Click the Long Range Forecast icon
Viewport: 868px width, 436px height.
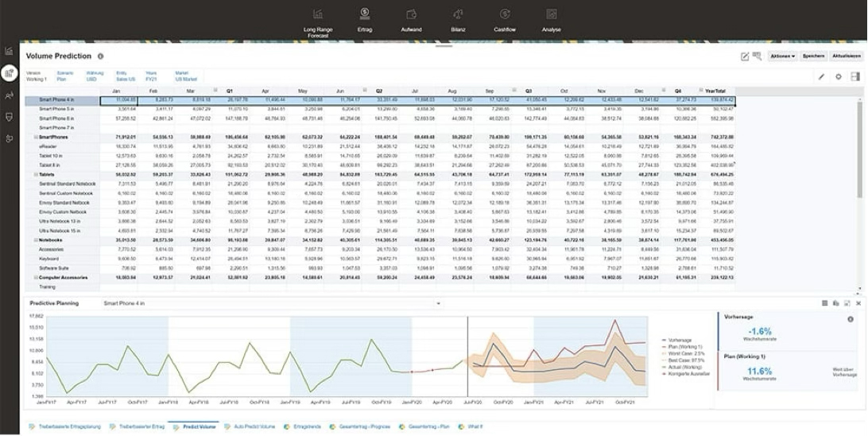(318, 14)
